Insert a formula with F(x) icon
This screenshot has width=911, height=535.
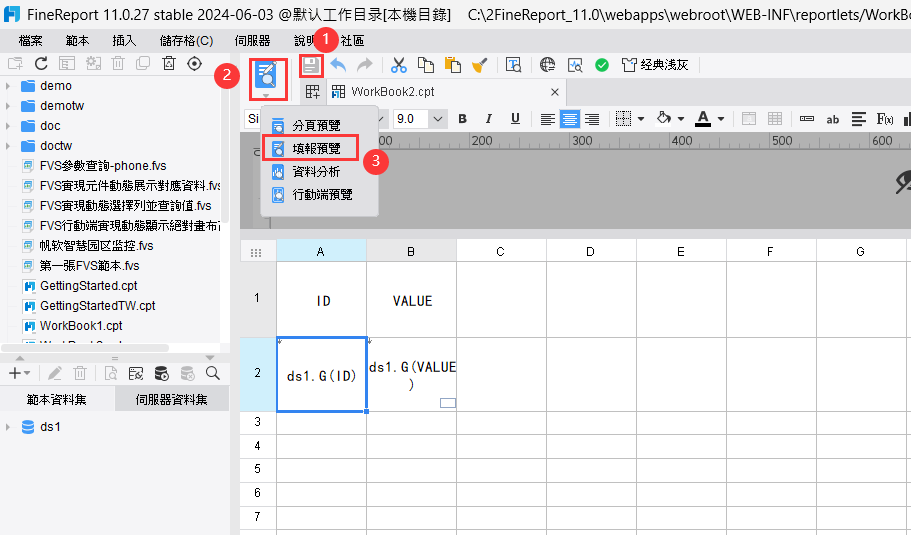[x=885, y=119]
